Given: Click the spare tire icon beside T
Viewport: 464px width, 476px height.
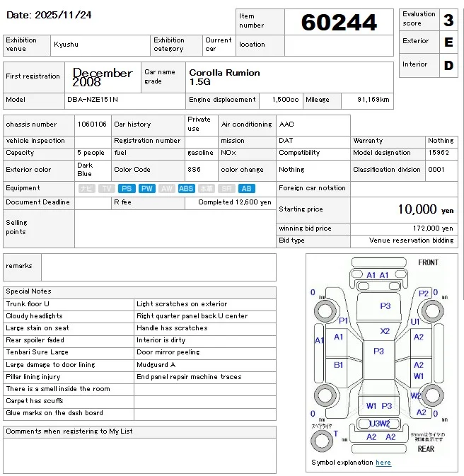Looking at the screenshot, I should click(322, 441).
